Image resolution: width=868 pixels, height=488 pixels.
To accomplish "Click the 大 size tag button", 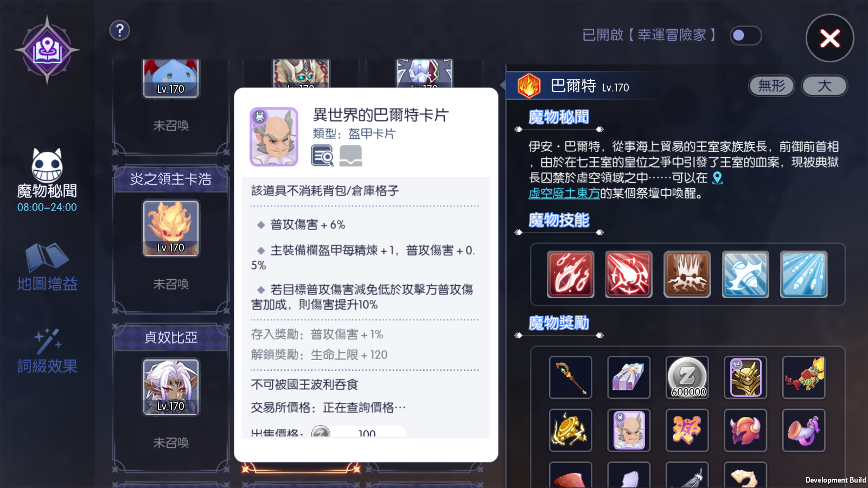I will pyautogui.click(x=825, y=86).
